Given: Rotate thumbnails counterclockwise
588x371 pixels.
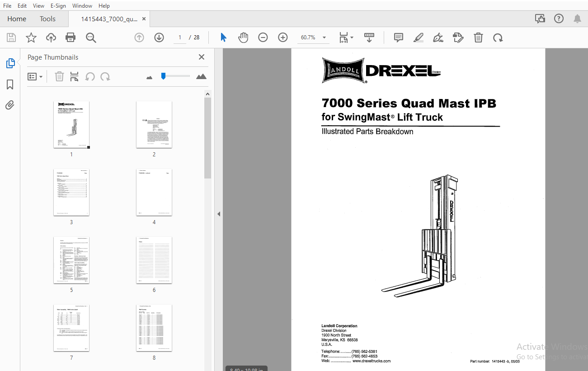Looking at the screenshot, I should click(90, 76).
